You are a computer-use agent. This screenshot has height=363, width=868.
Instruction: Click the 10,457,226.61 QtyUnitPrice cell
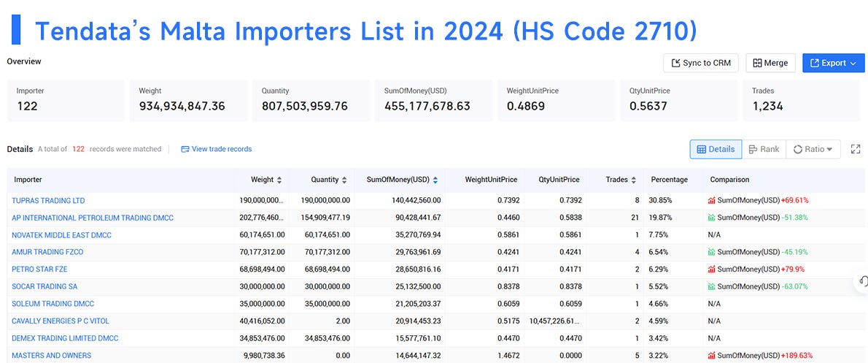[555, 321]
